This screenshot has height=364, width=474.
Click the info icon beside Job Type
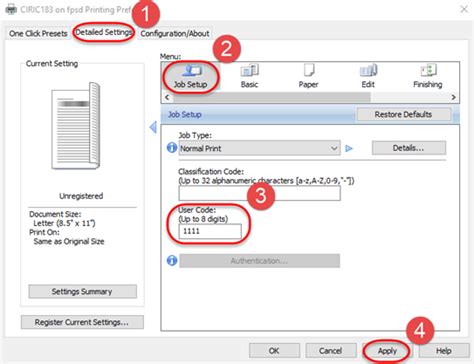(x=172, y=147)
